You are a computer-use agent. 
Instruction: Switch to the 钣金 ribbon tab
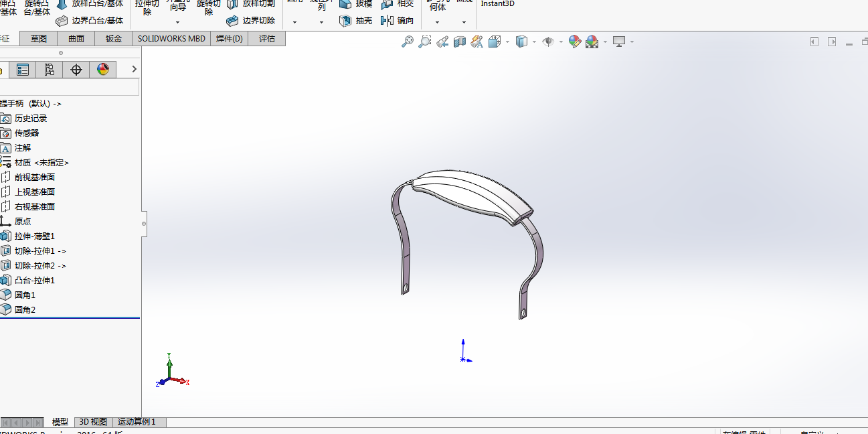coord(114,39)
